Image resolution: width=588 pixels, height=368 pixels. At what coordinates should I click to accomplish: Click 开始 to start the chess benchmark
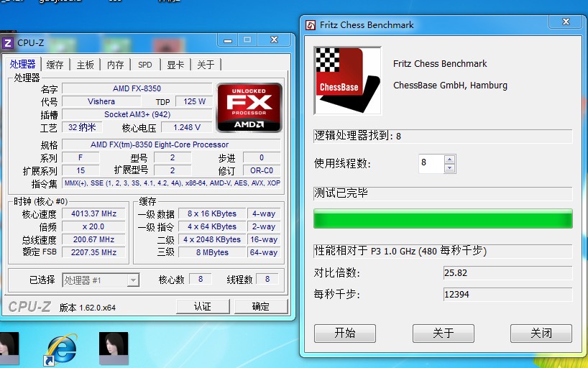click(345, 333)
